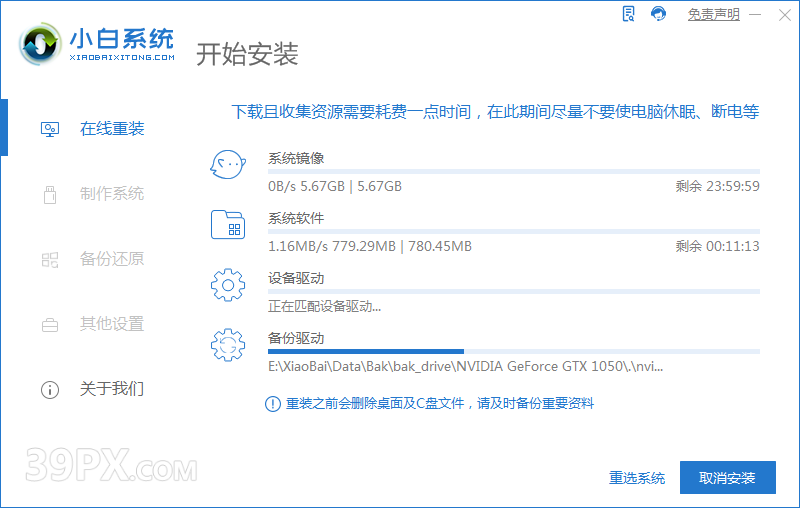Viewport: 800px width, 508px height.
Task: Select the 在线重装 sidebar tab
Action: click(x=111, y=128)
